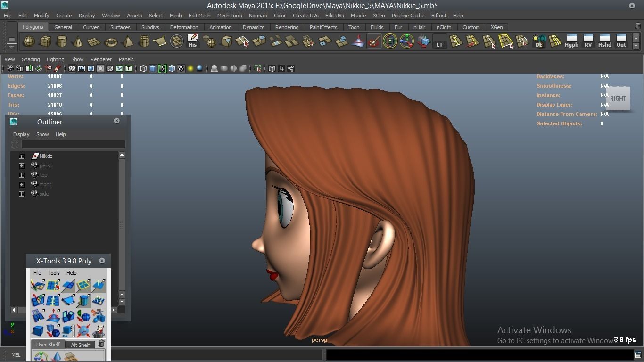Toggle textured display checker icon
The width and height of the screenshot is (644, 362).
181,69
